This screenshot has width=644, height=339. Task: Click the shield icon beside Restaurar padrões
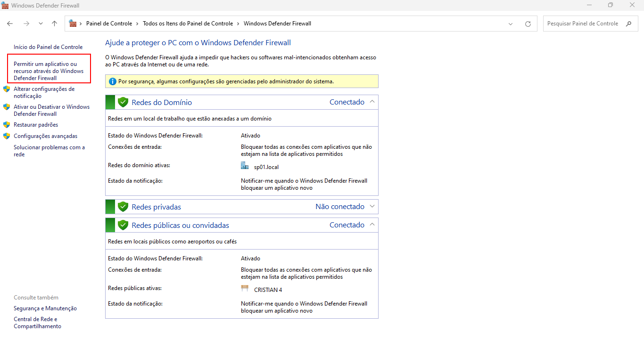coord(7,125)
